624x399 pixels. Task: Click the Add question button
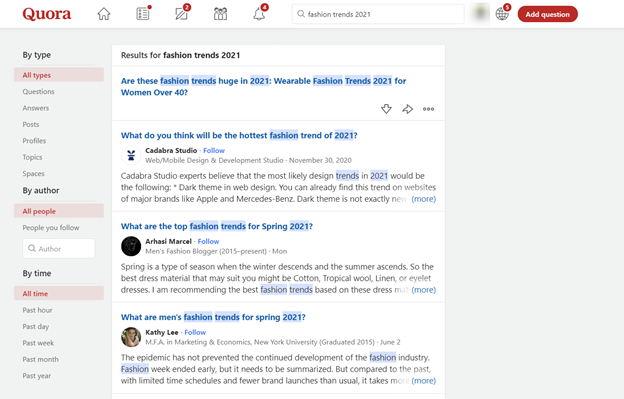coord(548,14)
